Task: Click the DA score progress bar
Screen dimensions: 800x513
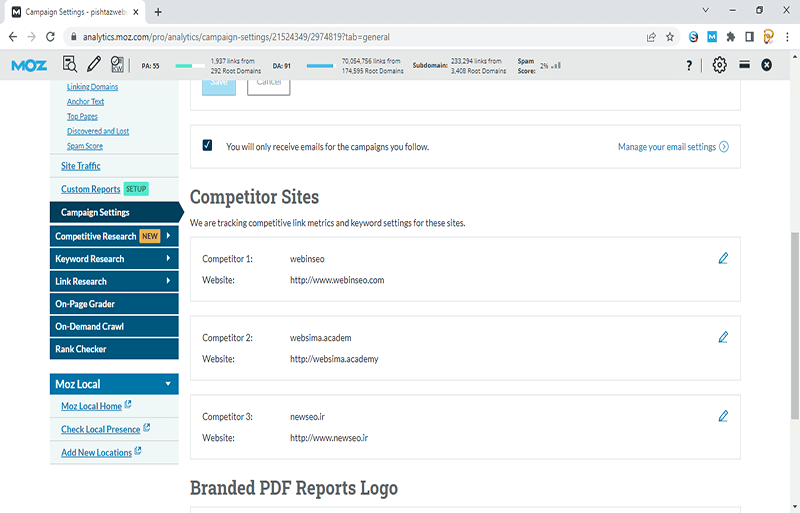Action: (320, 66)
